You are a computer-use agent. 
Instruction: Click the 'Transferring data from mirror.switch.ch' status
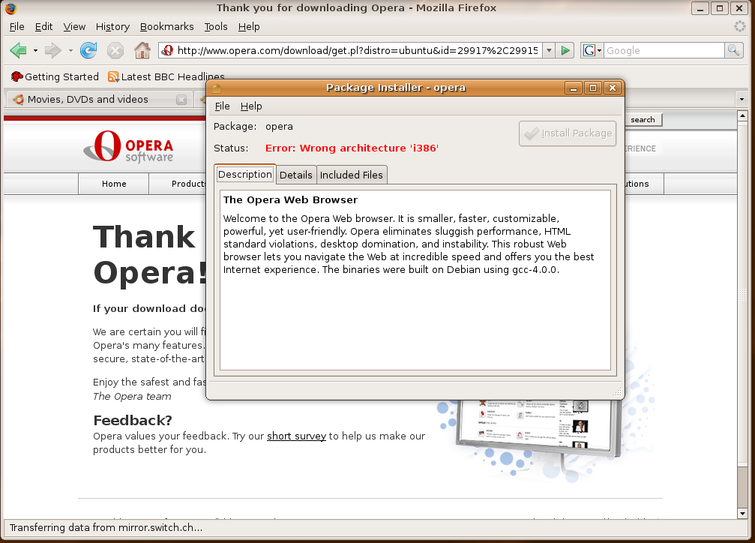point(106,528)
